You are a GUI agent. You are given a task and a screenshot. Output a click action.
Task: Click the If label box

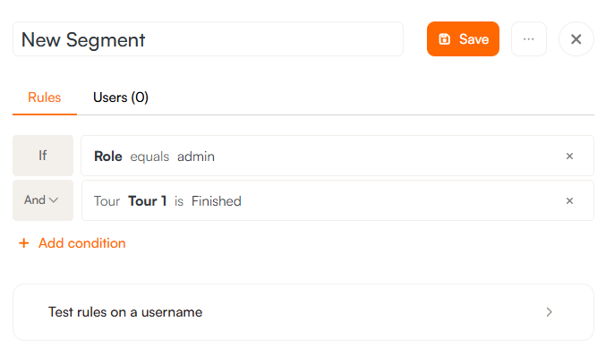click(x=42, y=156)
